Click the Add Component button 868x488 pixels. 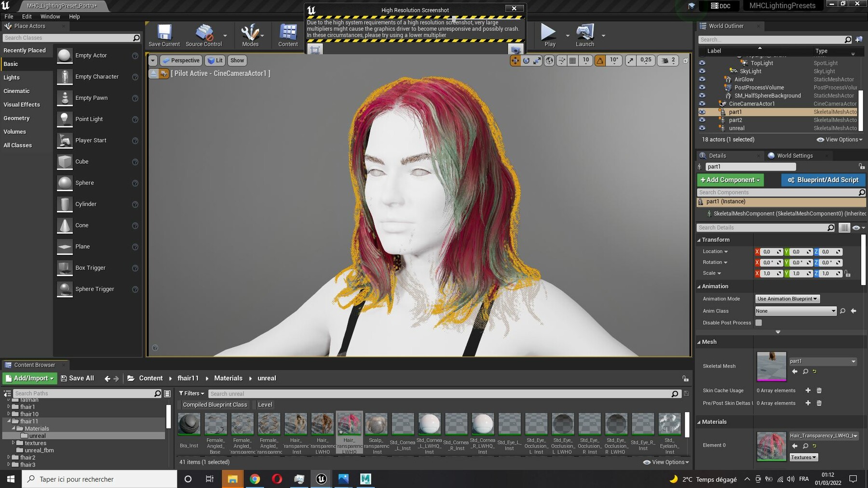pyautogui.click(x=730, y=180)
